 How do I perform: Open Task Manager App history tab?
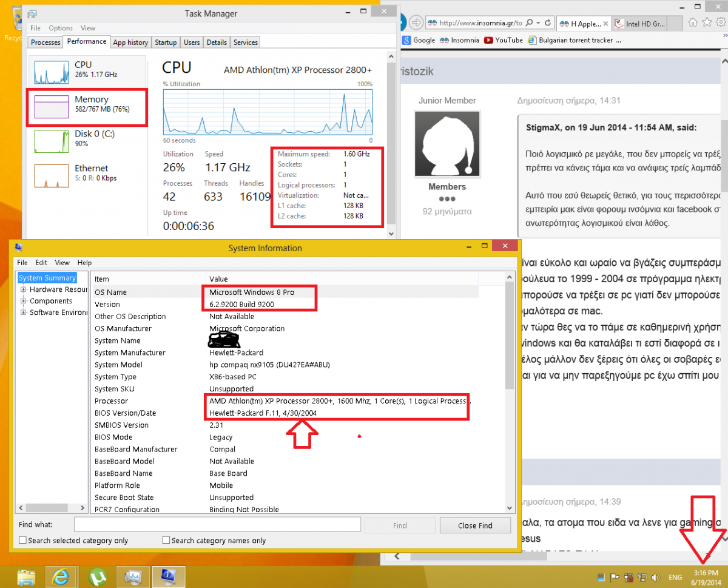pos(130,42)
